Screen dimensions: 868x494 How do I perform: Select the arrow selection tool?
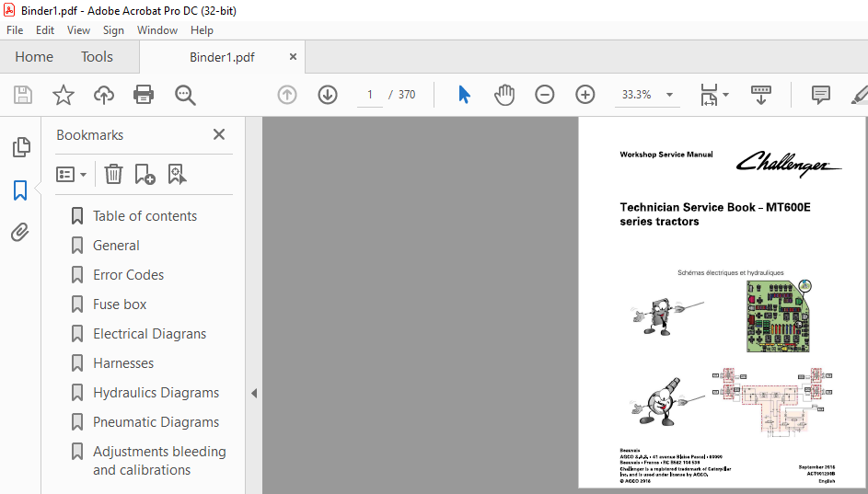click(x=464, y=95)
